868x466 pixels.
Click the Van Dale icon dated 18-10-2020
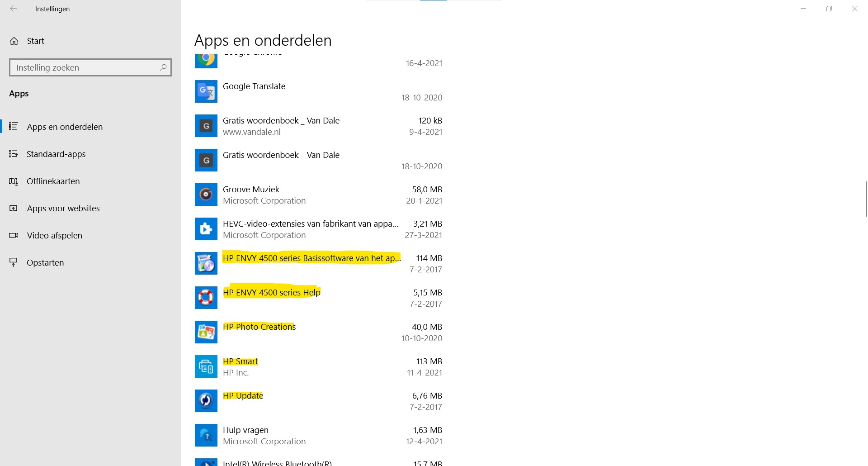click(x=206, y=160)
